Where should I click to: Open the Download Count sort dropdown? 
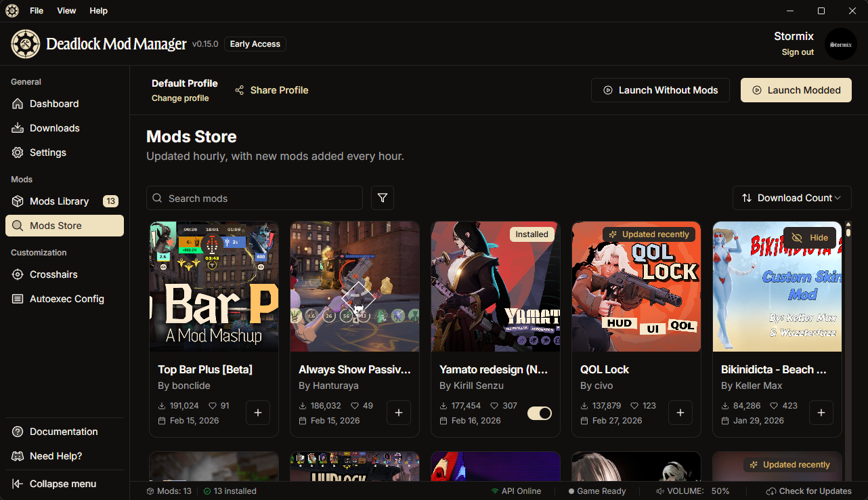click(x=791, y=198)
